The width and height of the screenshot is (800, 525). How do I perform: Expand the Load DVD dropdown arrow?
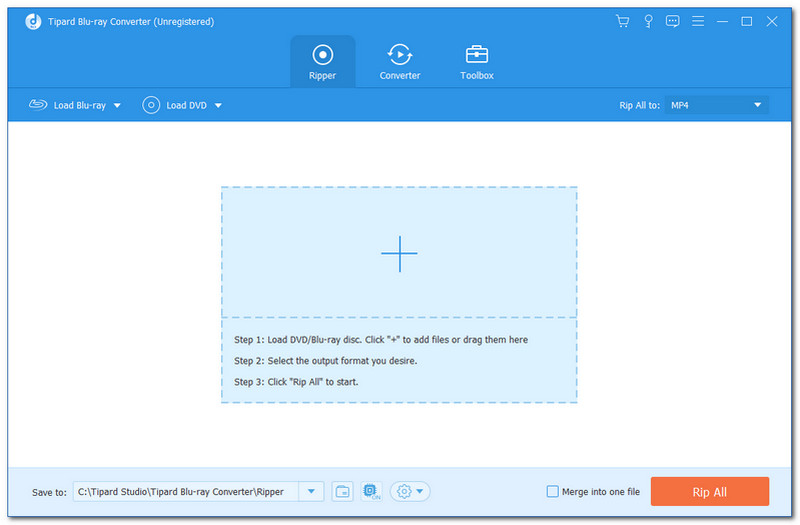(218, 105)
